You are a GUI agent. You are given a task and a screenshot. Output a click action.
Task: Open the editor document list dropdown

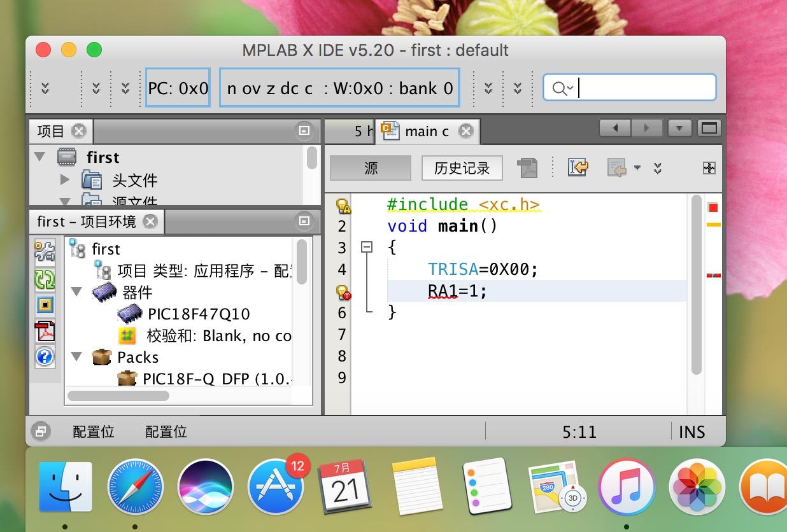coord(679,128)
